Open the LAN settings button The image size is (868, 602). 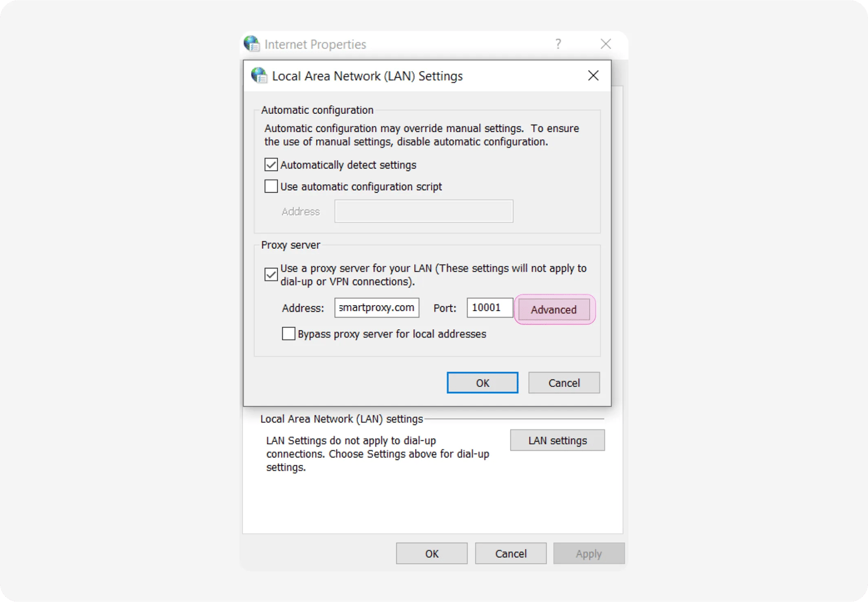point(557,440)
